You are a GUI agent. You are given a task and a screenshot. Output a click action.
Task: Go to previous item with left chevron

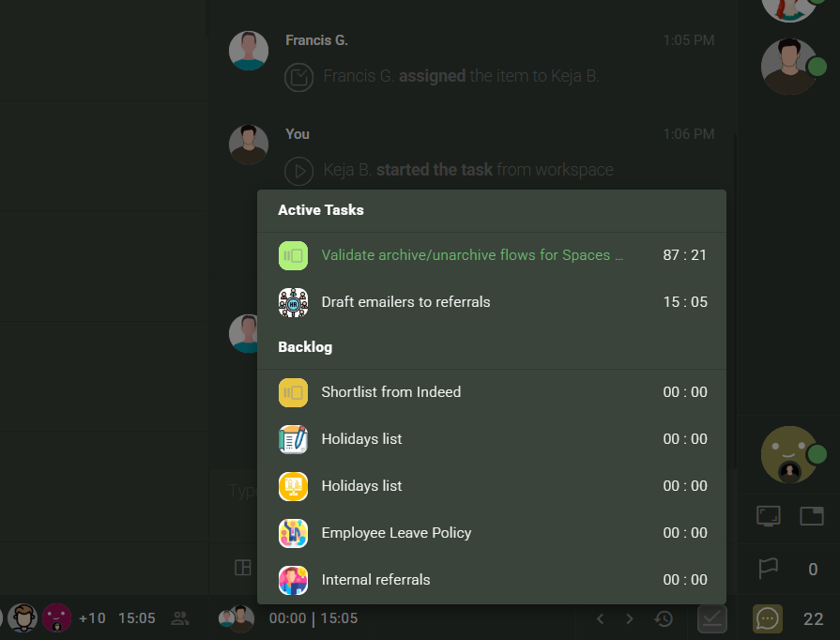click(x=601, y=619)
